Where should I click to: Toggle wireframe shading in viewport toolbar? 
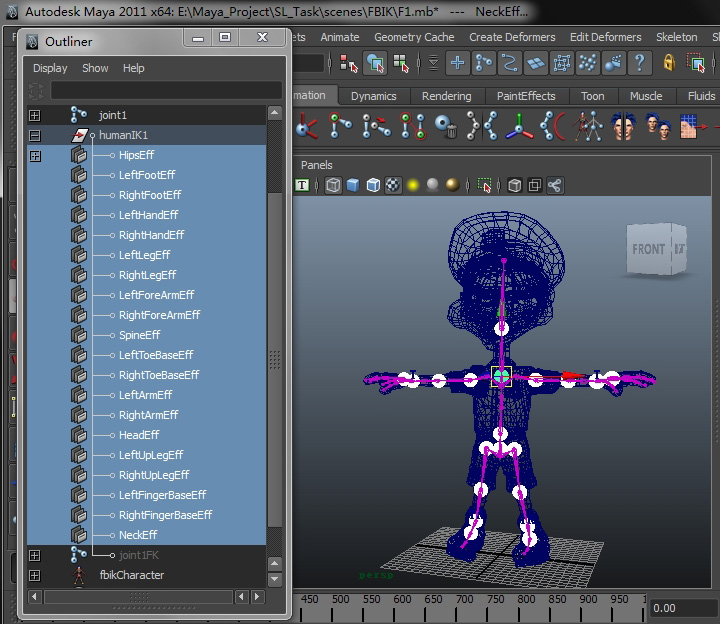click(333, 185)
